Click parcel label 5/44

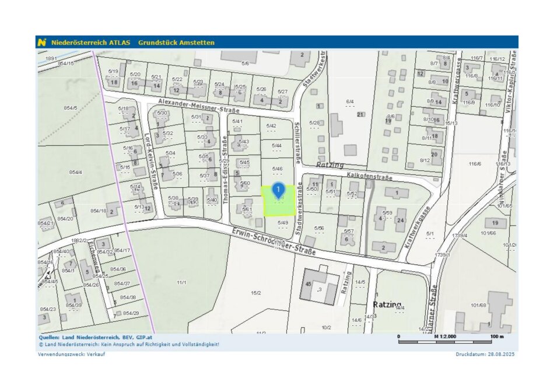click(x=276, y=145)
